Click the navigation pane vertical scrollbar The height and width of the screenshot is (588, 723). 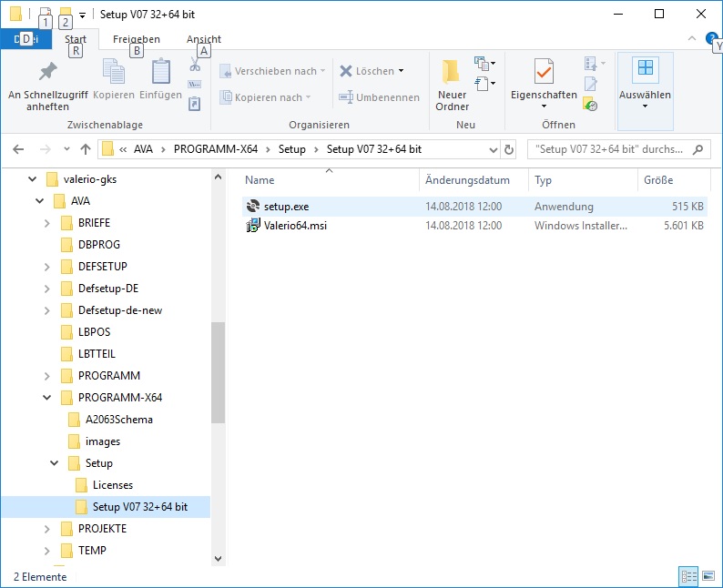click(x=218, y=373)
